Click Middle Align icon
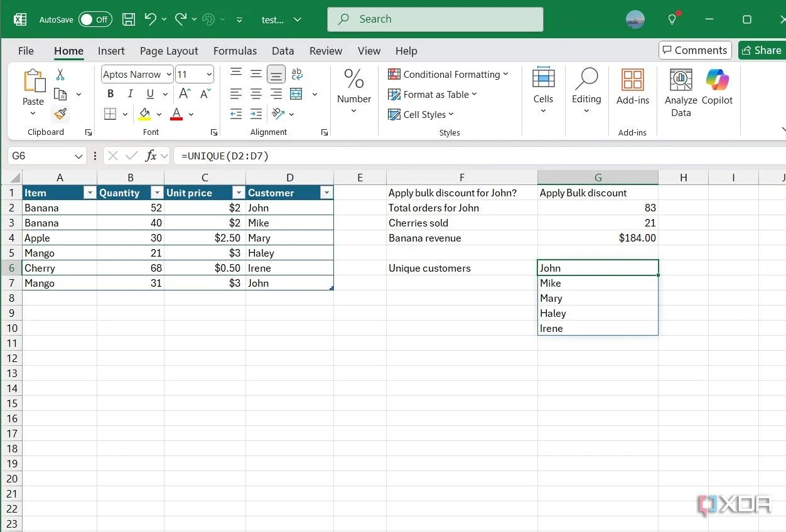The height and width of the screenshot is (532, 786). pos(256,74)
